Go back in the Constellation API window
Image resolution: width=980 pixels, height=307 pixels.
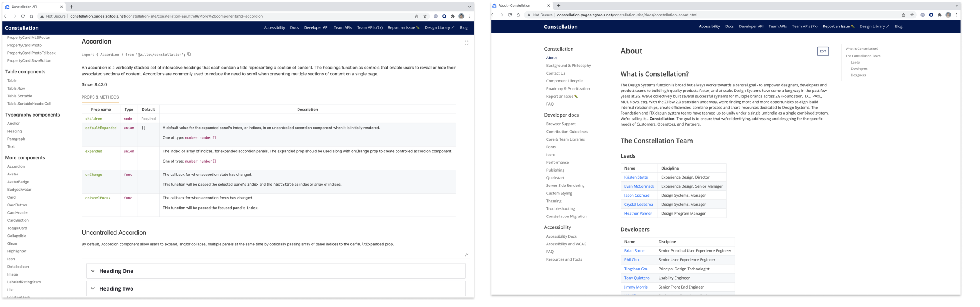click(x=6, y=16)
